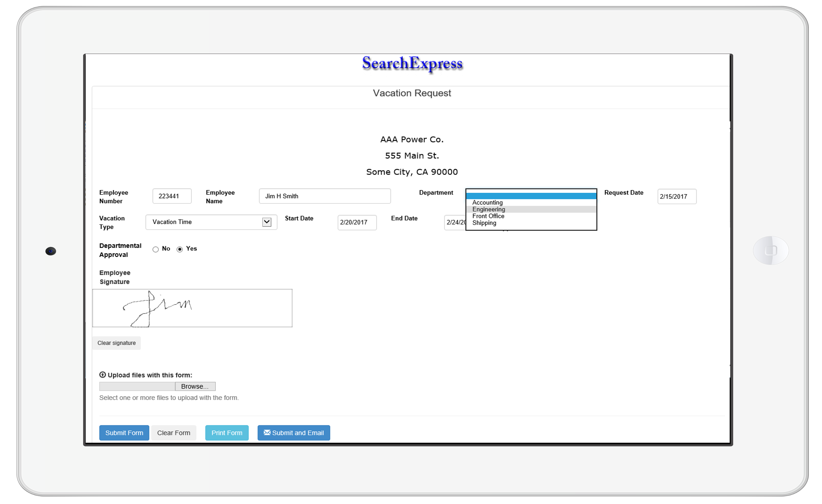Open the Vacation Type dropdown arrow
This screenshot has height=504, width=822.
[266, 222]
